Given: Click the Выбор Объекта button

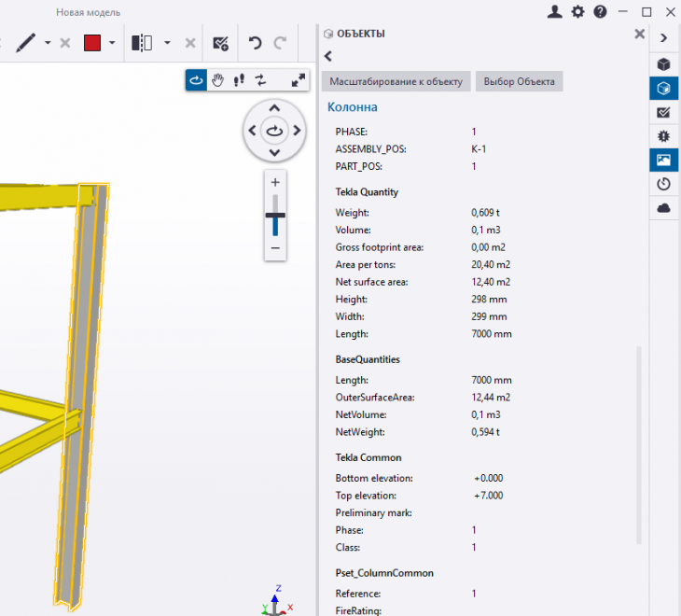Looking at the screenshot, I should point(519,81).
